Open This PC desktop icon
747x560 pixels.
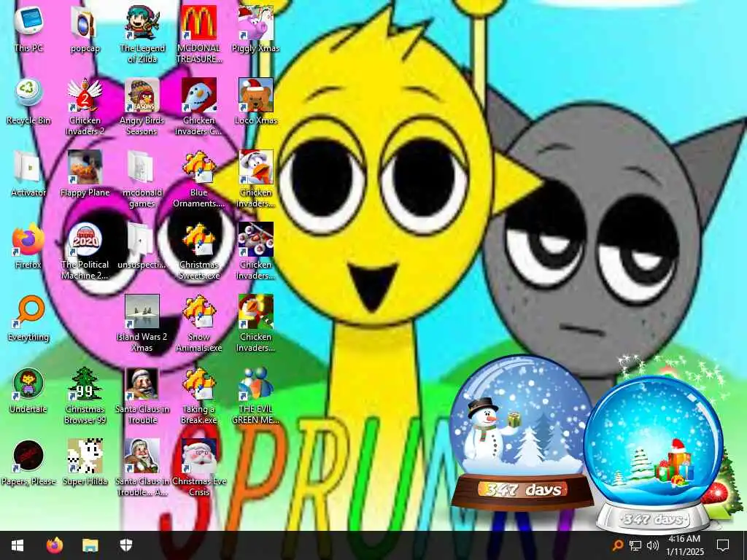click(28, 28)
